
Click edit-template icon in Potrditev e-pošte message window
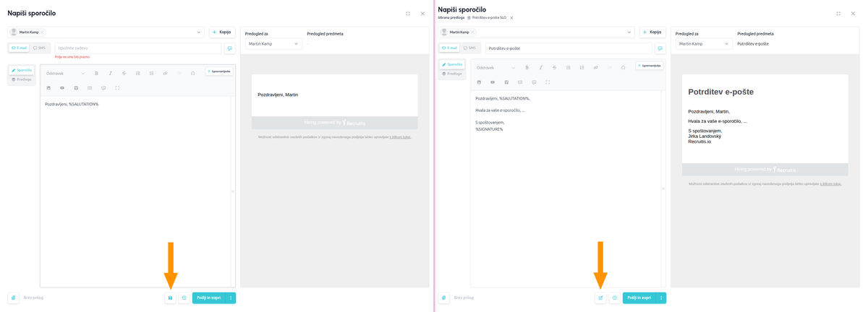click(x=600, y=298)
